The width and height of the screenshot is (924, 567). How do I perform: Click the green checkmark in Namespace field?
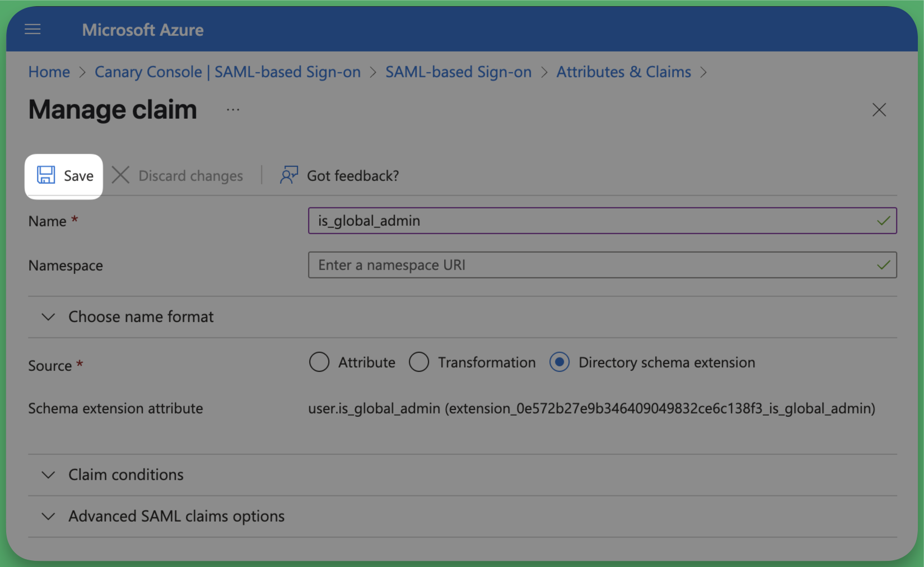coord(883,265)
